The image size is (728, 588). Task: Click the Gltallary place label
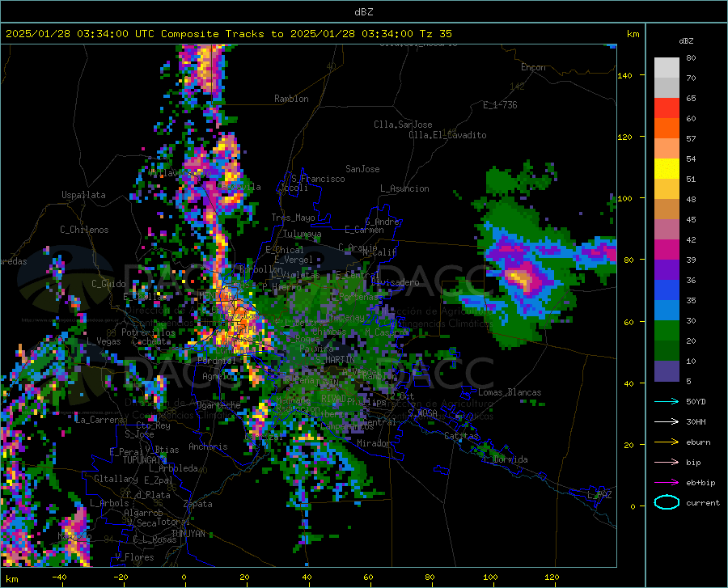click(116, 479)
